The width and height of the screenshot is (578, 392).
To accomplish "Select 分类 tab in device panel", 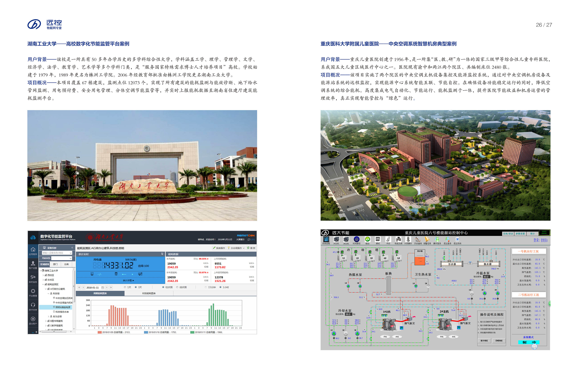I will click(66, 264).
